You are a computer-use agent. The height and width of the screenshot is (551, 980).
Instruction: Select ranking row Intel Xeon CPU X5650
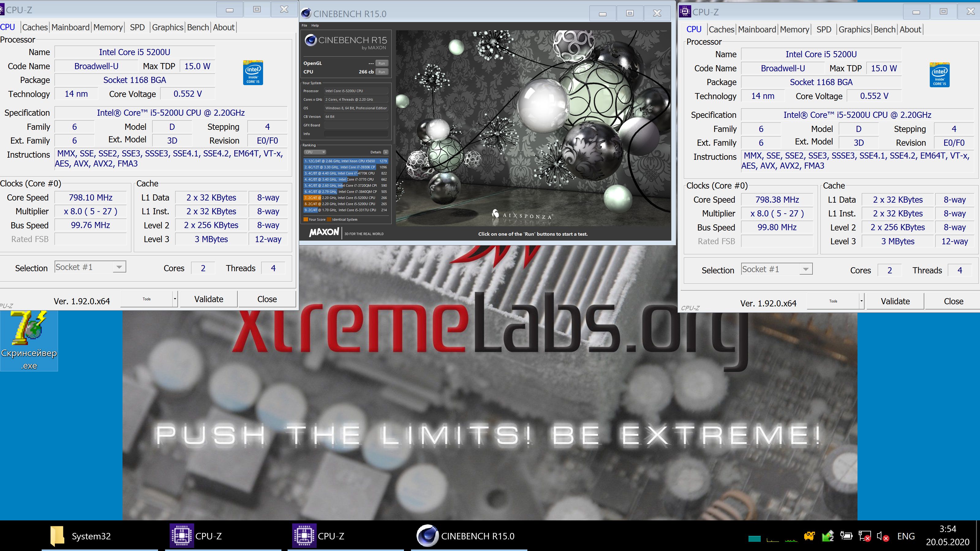point(346,161)
